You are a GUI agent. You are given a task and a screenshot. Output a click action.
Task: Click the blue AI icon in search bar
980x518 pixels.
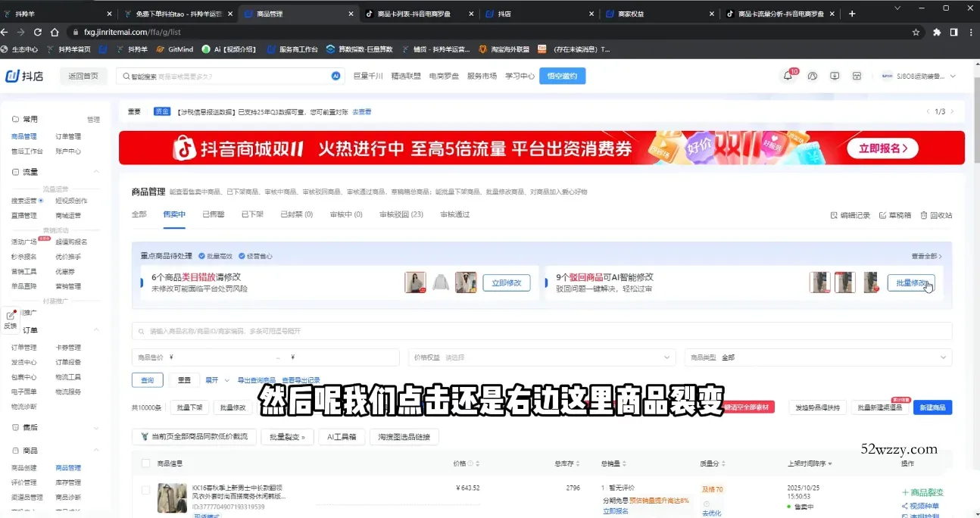coord(336,76)
